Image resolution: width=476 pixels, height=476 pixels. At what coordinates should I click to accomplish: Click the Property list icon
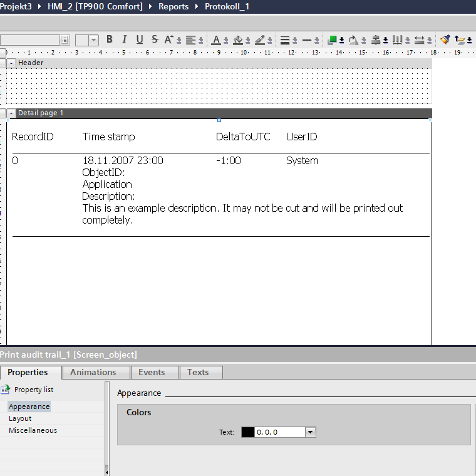click(x=5, y=390)
